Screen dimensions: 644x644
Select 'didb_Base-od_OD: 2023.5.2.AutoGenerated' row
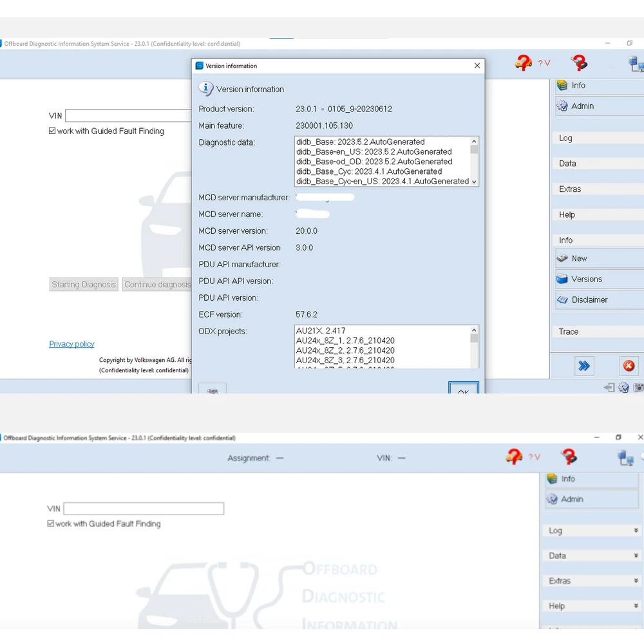point(383,162)
